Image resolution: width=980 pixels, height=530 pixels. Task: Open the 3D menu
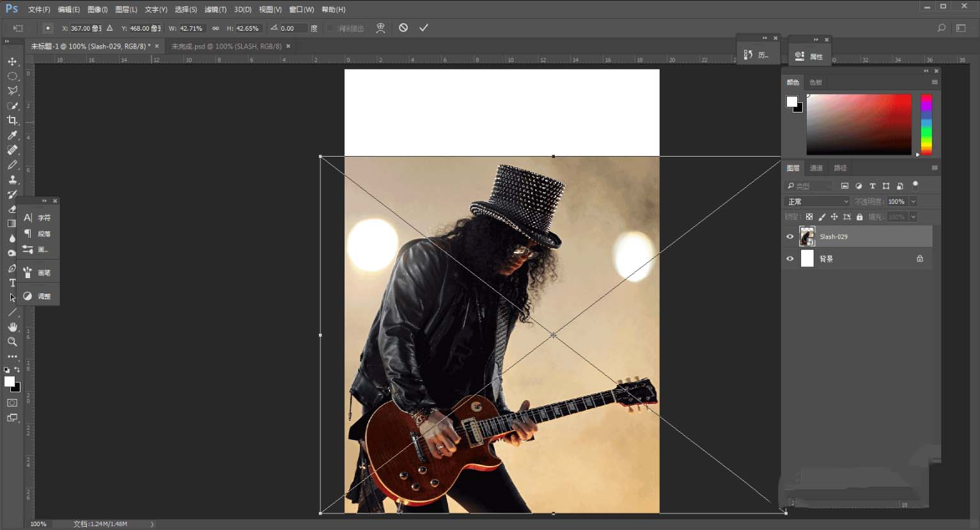pyautogui.click(x=243, y=10)
